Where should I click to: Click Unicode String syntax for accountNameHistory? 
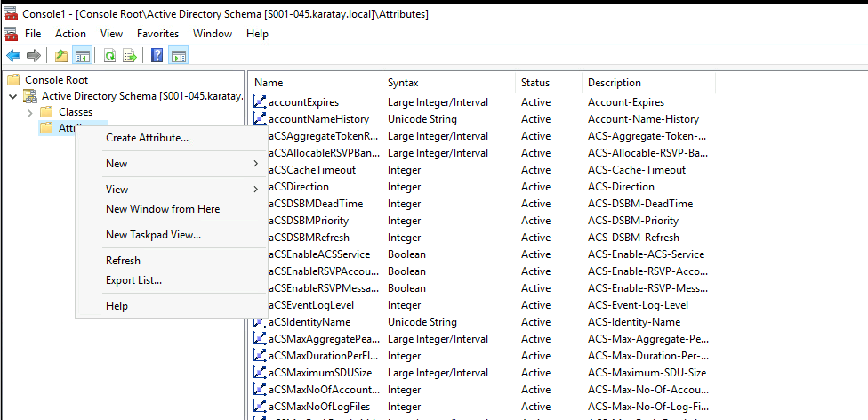click(x=422, y=118)
